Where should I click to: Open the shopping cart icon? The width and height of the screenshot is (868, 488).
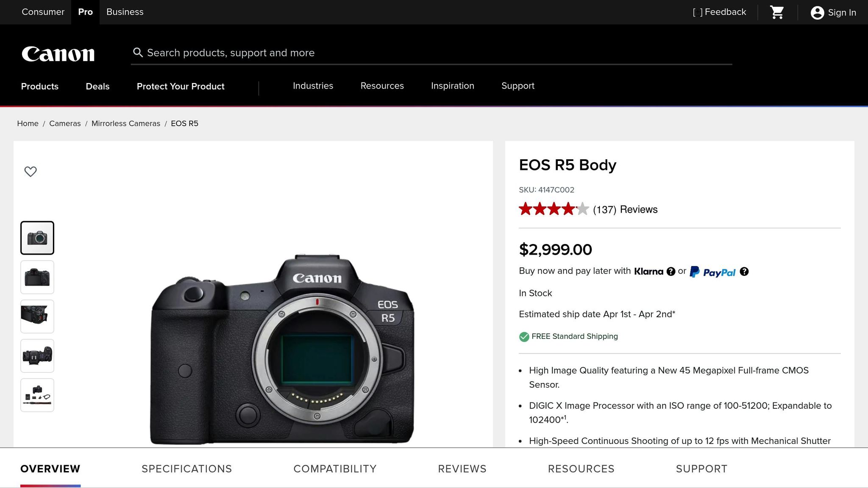tap(777, 12)
